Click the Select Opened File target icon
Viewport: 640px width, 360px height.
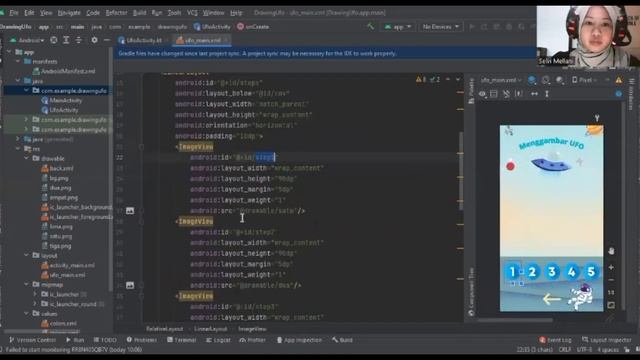click(x=53, y=40)
